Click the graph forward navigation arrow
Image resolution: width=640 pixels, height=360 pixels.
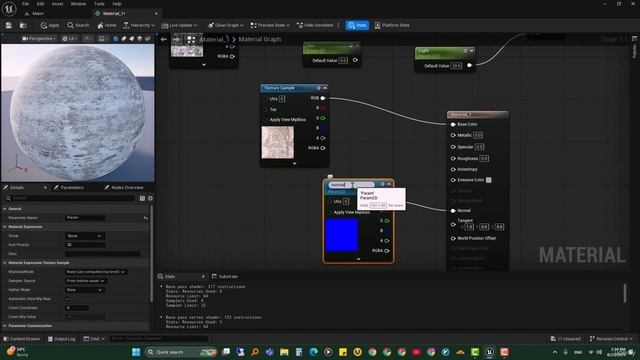pyautogui.click(x=176, y=40)
